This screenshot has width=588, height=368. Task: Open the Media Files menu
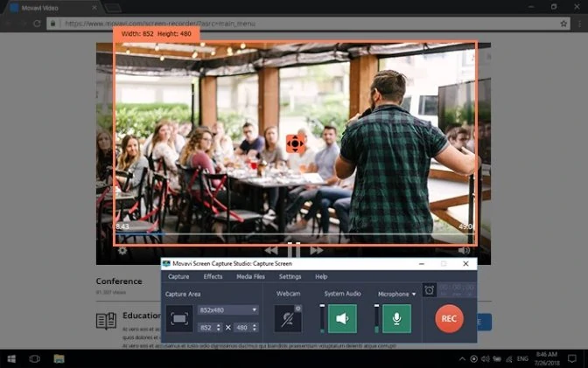pyautogui.click(x=251, y=276)
